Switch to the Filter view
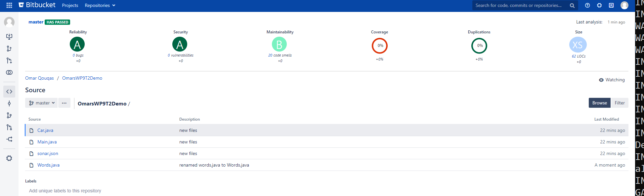 [620, 103]
